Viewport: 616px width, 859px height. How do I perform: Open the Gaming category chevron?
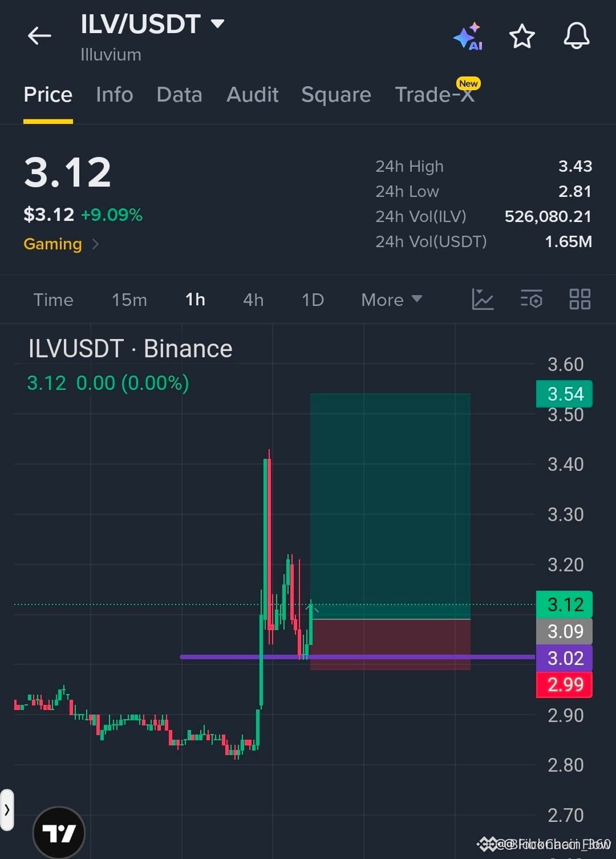(95, 244)
